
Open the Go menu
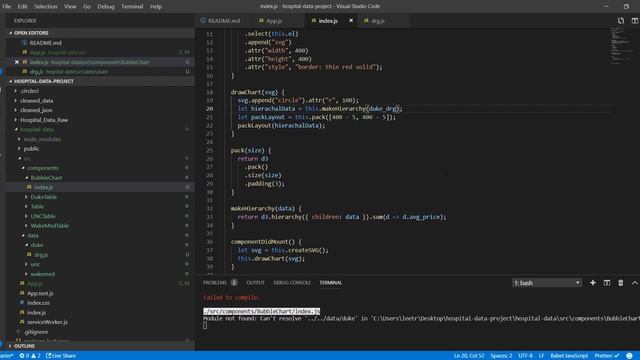[87, 7]
